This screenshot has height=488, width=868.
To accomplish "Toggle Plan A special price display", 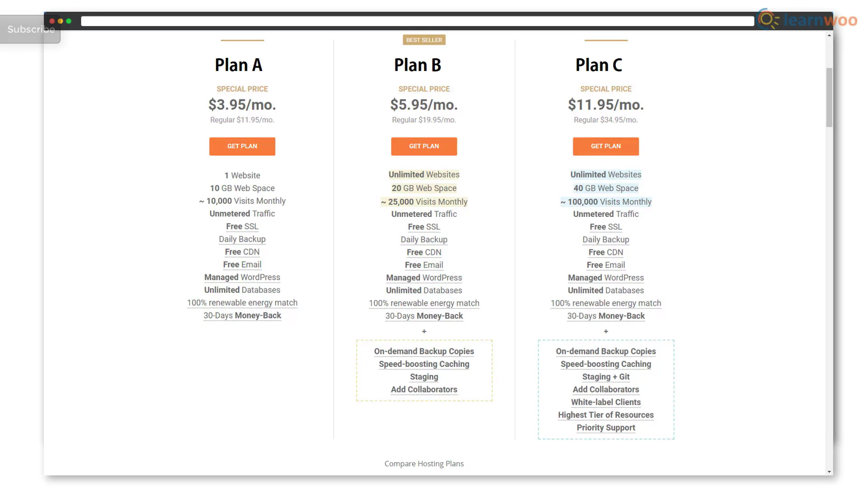I will click(242, 89).
